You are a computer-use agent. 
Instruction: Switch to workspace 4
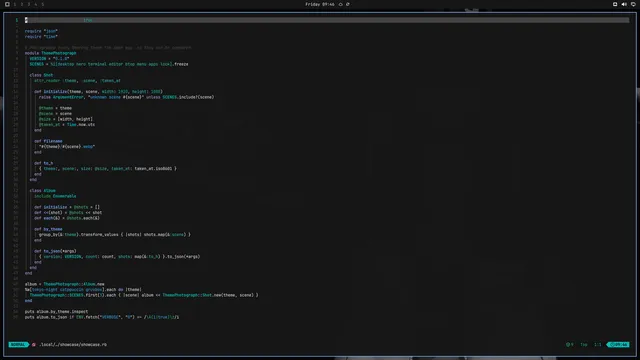pos(36,4)
